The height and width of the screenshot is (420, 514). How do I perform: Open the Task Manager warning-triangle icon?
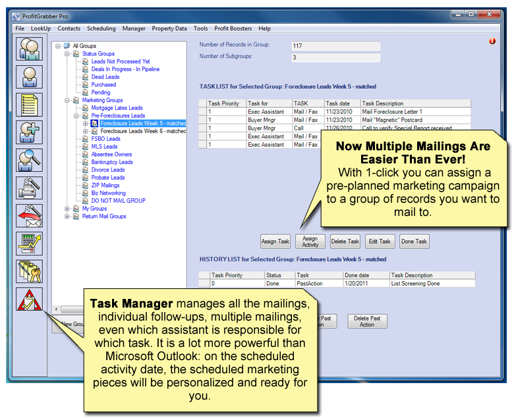click(x=29, y=300)
